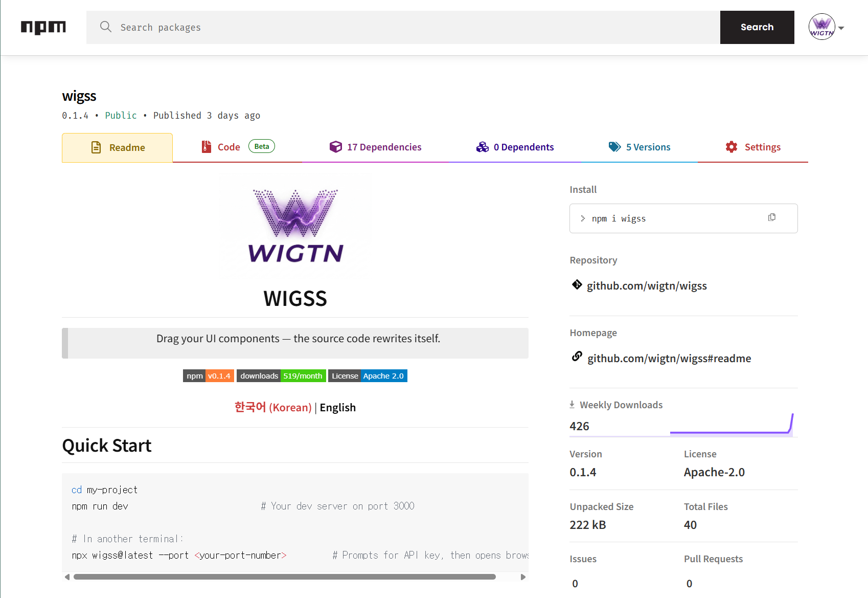
Task: Click the code block horizontal scrollbar
Action: [284, 577]
